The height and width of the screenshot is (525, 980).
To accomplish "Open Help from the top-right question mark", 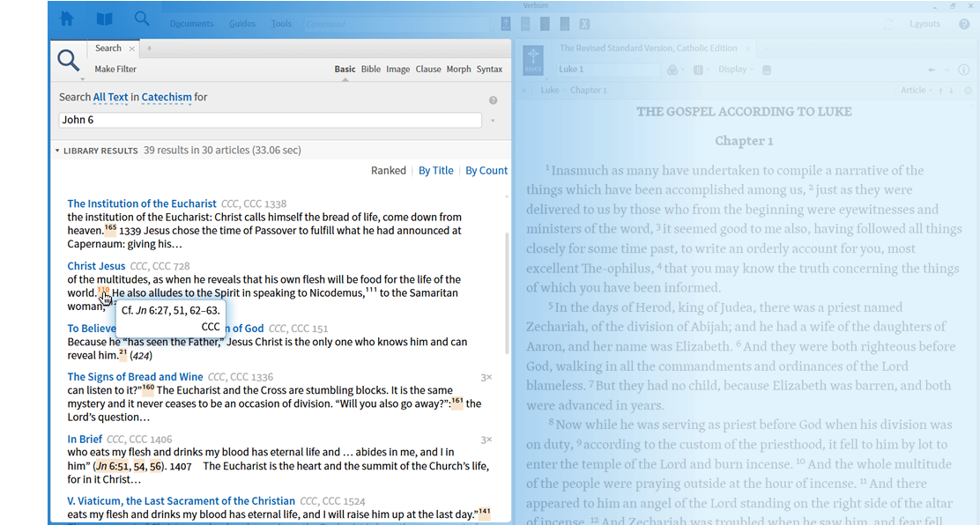I will click(x=964, y=24).
